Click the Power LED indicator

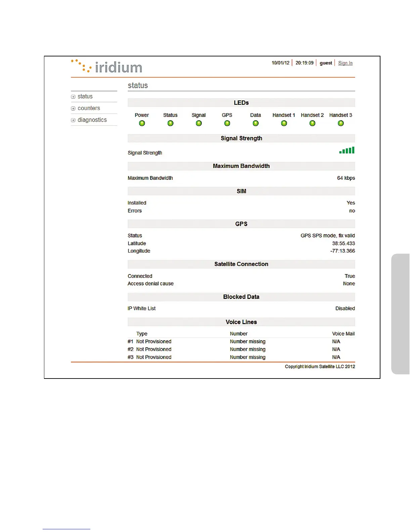tap(142, 123)
